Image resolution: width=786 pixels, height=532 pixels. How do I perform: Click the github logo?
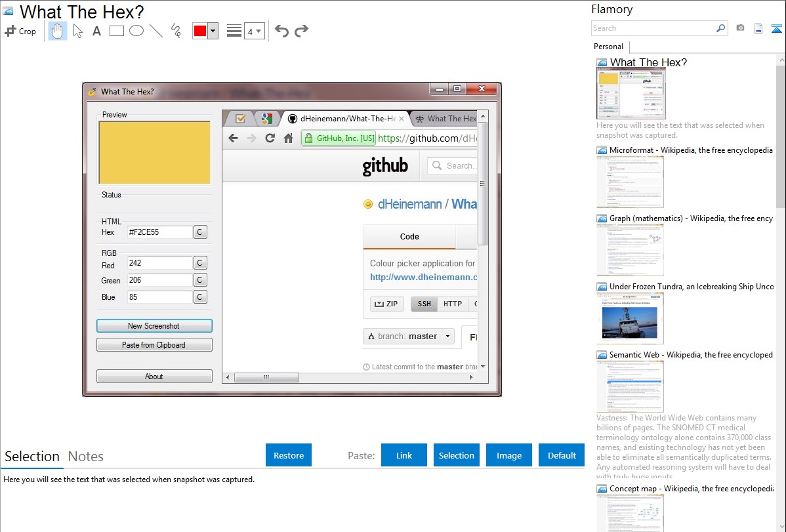coord(385,166)
